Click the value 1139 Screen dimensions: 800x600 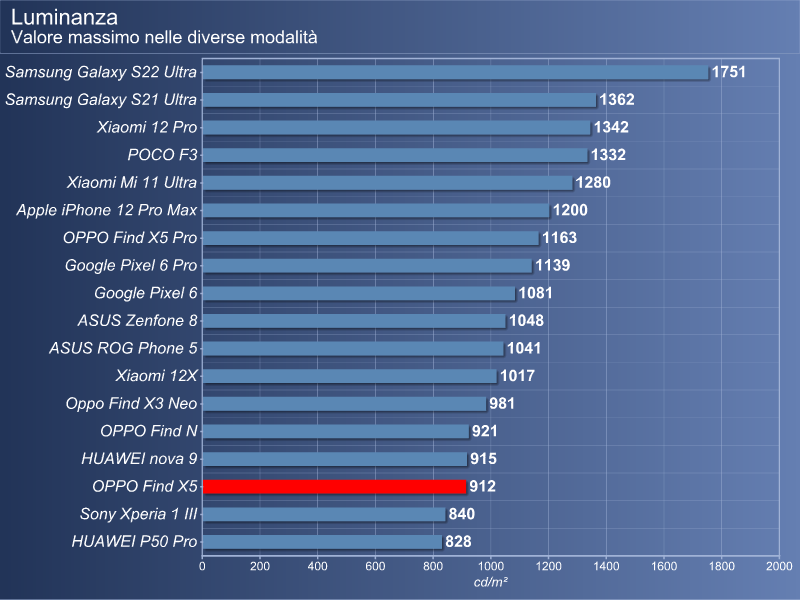tap(553, 265)
